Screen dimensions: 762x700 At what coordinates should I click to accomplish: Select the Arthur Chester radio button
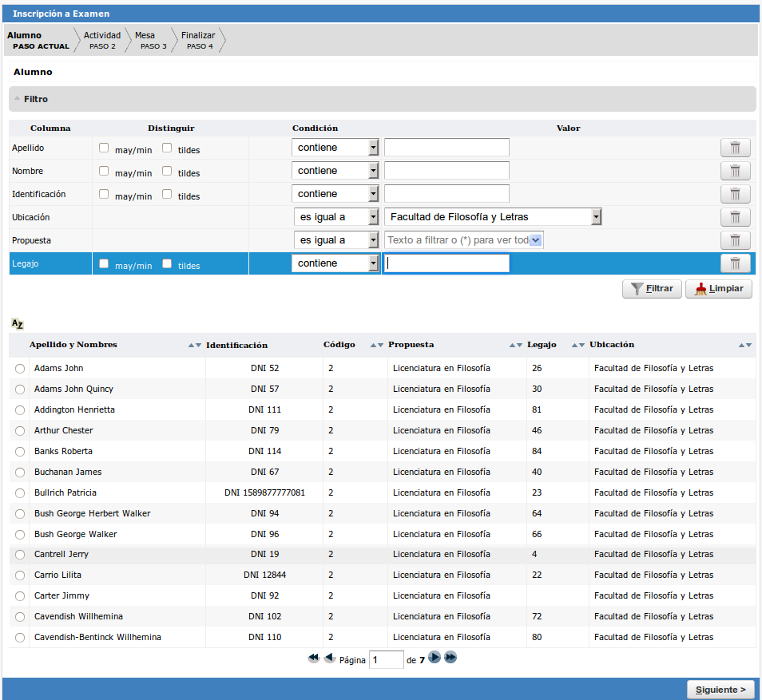pyautogui.click(x=20, y=431)
